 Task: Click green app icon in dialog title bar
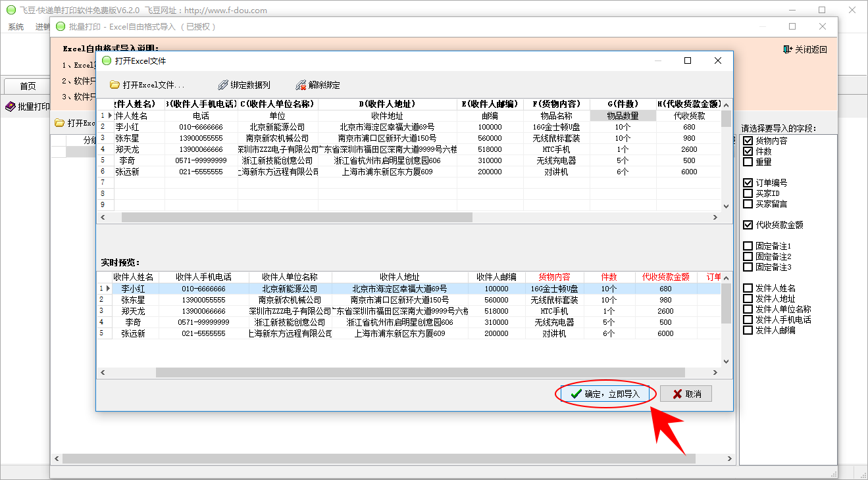107,60
